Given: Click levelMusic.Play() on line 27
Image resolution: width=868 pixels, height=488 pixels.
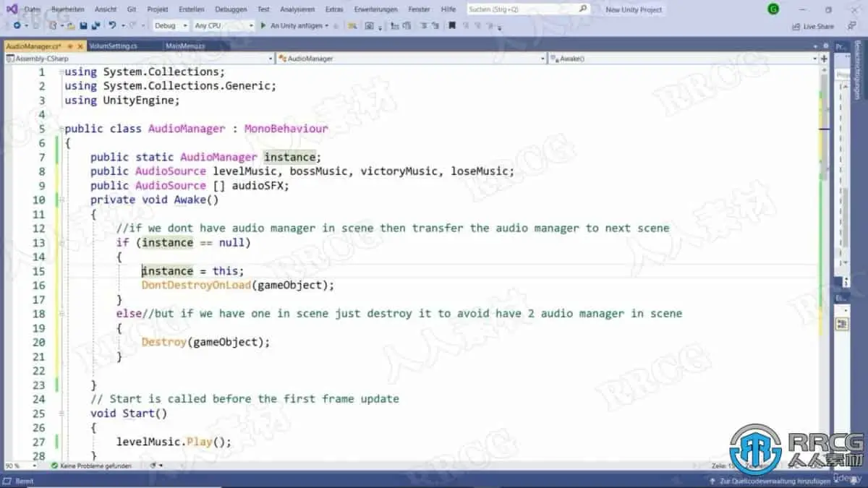Looking at the screenshot, I should [174, 442].
